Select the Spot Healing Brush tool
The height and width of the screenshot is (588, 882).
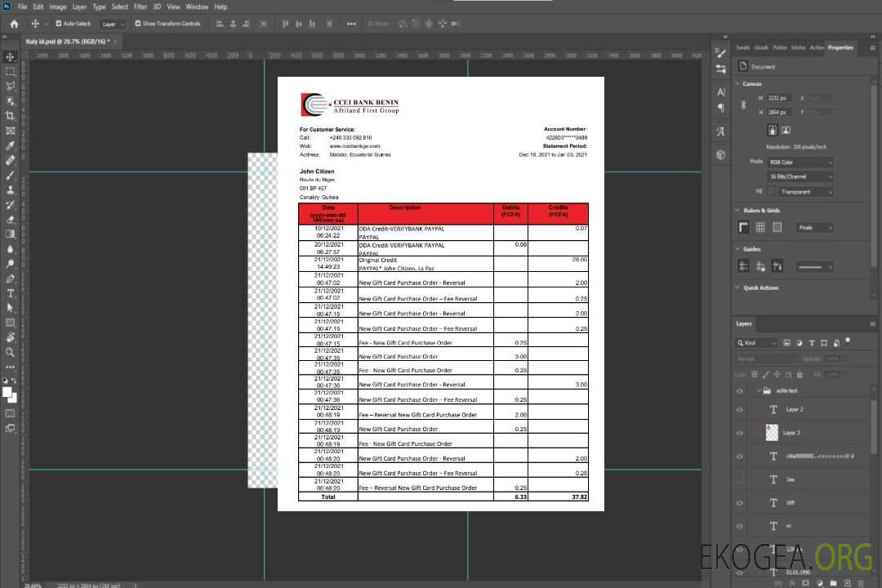tap(10, 160)
